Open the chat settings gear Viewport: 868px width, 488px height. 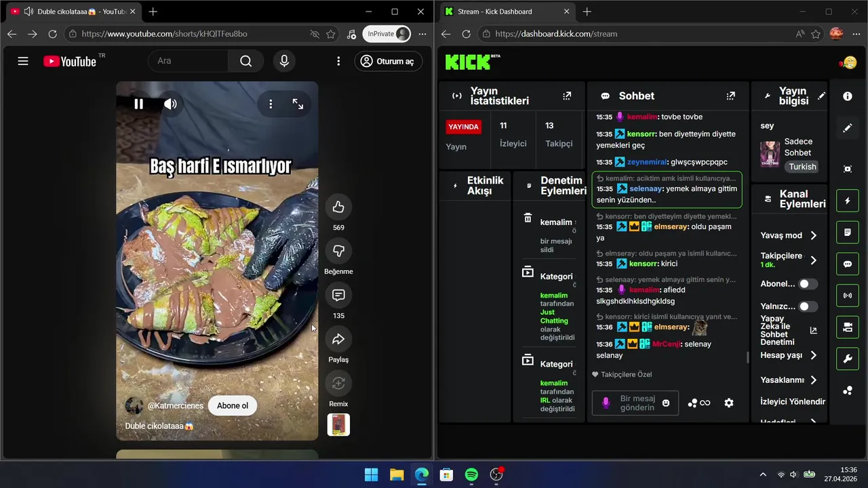pos(729,403)
